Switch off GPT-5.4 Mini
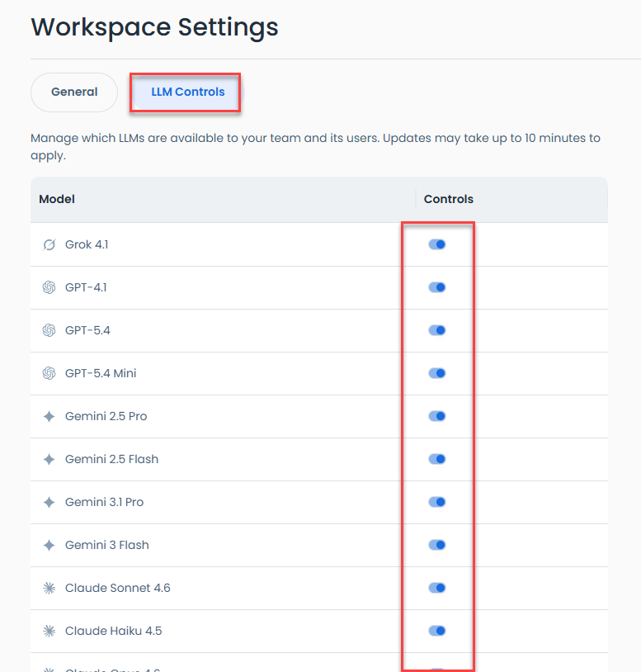This screenshot has width=641, height=672. (x=437, y=373)
